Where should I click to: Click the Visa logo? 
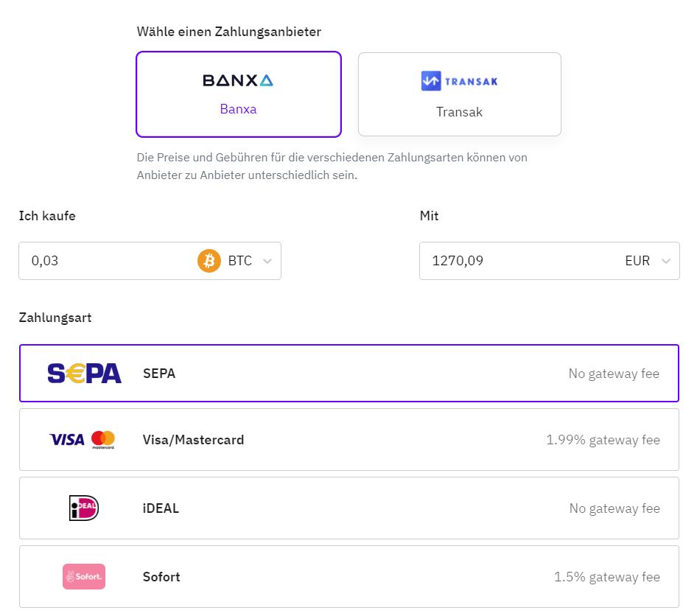pos(67,440)
